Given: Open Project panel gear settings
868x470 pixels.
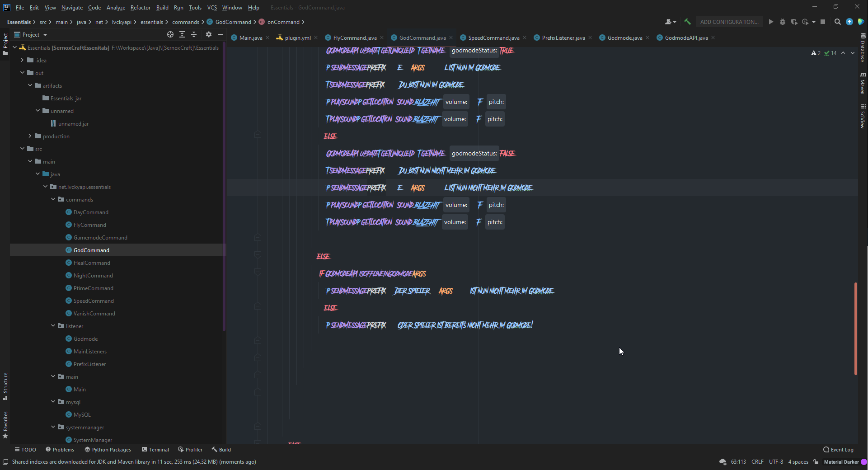Looking at the screenshot, I should 208,34.
